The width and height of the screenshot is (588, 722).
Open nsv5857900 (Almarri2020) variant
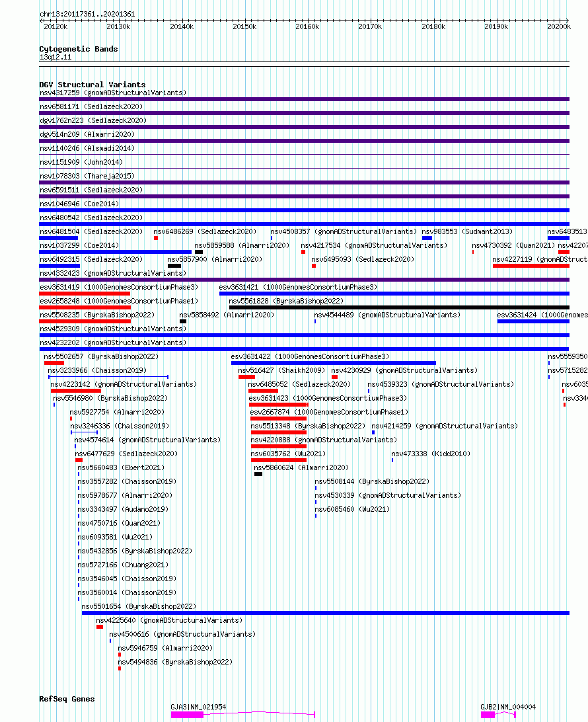tap(215, 259)
